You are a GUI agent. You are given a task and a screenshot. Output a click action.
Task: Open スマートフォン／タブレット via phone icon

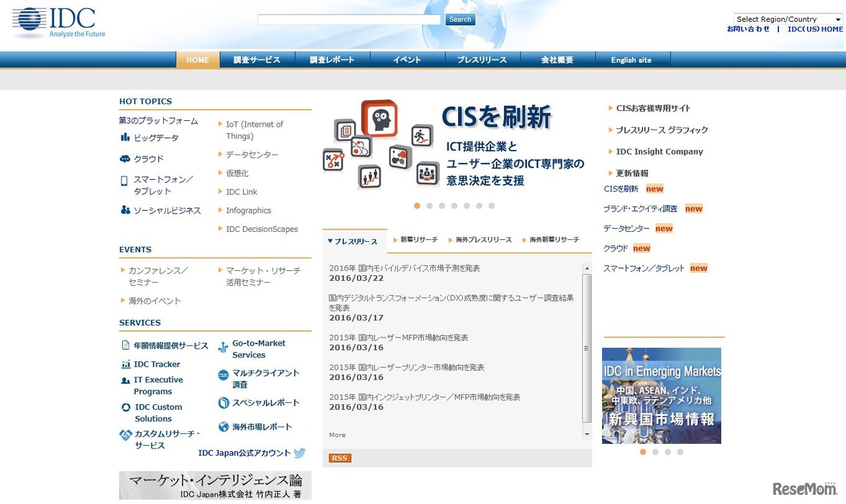click(x=123, y=180)
